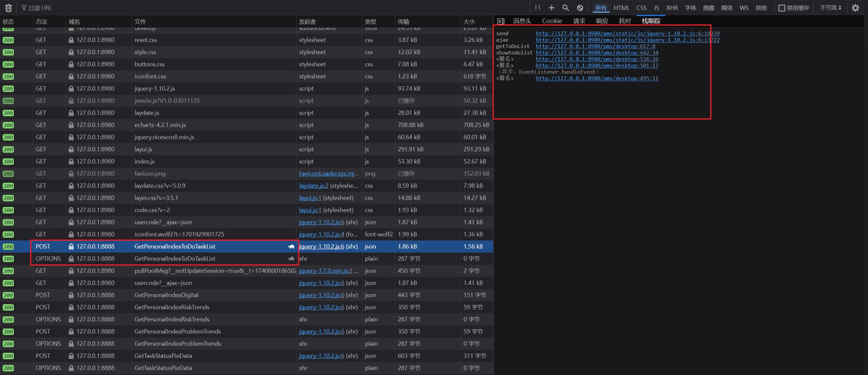The width and height of the screenshot is (868, 375).
Task: Click turtle icon on OPTIONS GetPersonalIndexToDoTaskList row
Action: pos(291,259)
